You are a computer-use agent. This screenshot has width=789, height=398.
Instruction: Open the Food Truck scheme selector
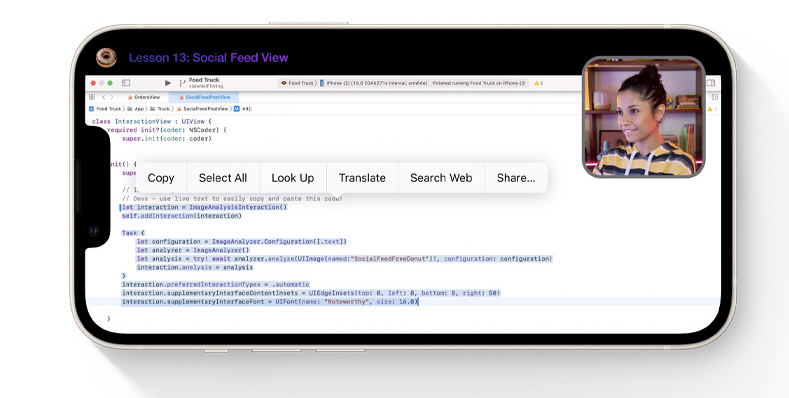coord(298,83)
